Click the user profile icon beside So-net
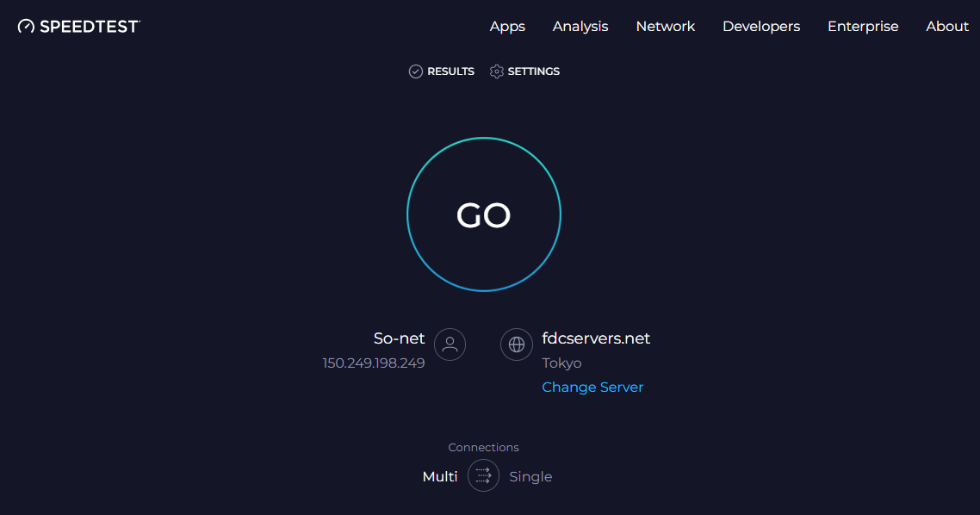 click(x=450, y=344)
